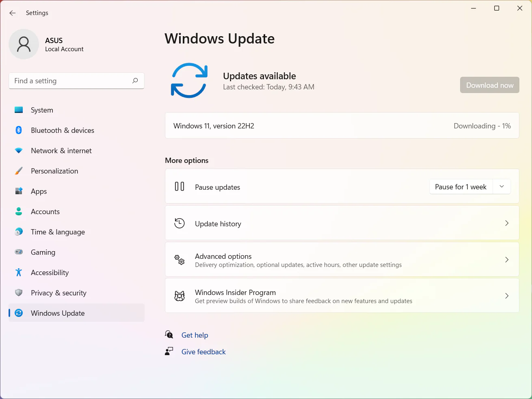The width and height of the screenshot is (532, 399).
Task: Click the Windows Insider Program ninja cat icon
Action: pyautogui.click(x=179, y=295)
